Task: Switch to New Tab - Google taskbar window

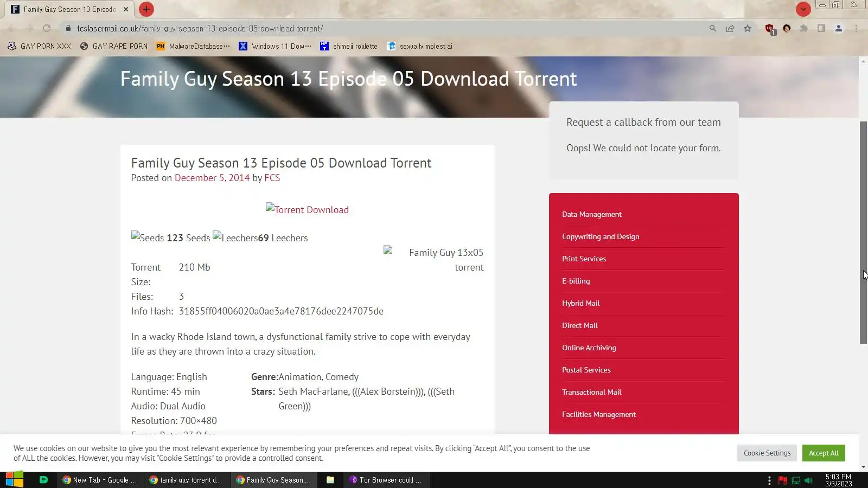Action: pos(100,480)
